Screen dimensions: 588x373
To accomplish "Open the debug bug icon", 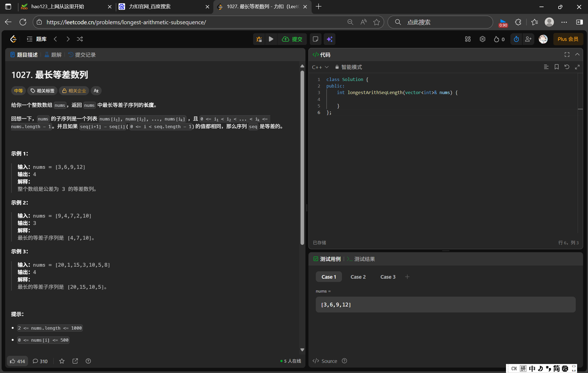I will (259, 39).
